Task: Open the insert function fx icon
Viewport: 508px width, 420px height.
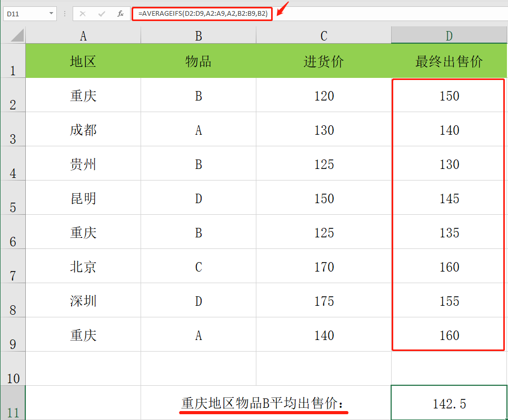Action: point(121,14)
